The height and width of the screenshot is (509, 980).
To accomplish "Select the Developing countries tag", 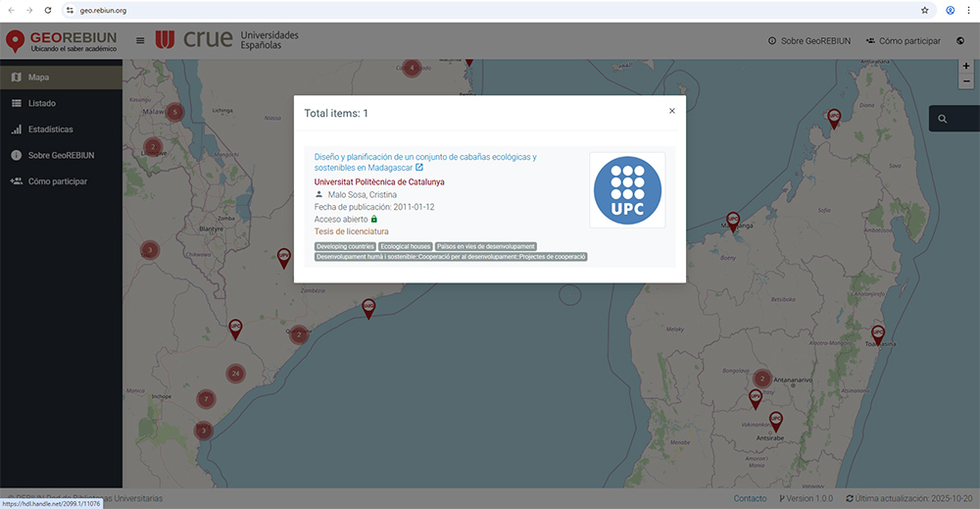I will pyautogui.click(x=345, y=246).
